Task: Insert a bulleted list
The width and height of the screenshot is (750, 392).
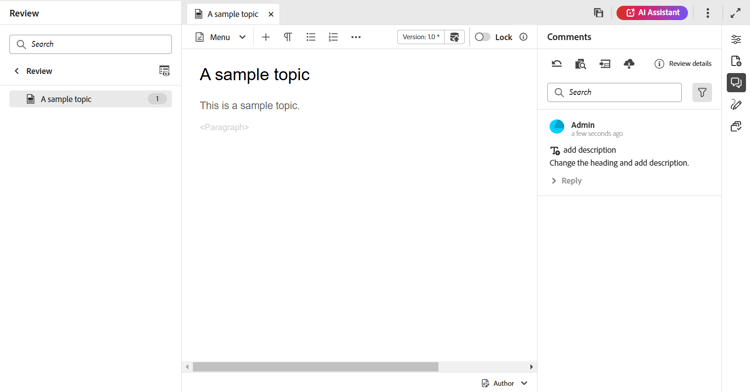Action: [x=310, y=37]
